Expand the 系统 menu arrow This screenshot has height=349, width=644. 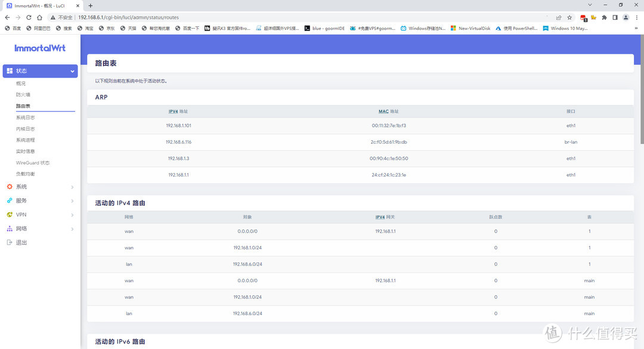click(72, 187)
